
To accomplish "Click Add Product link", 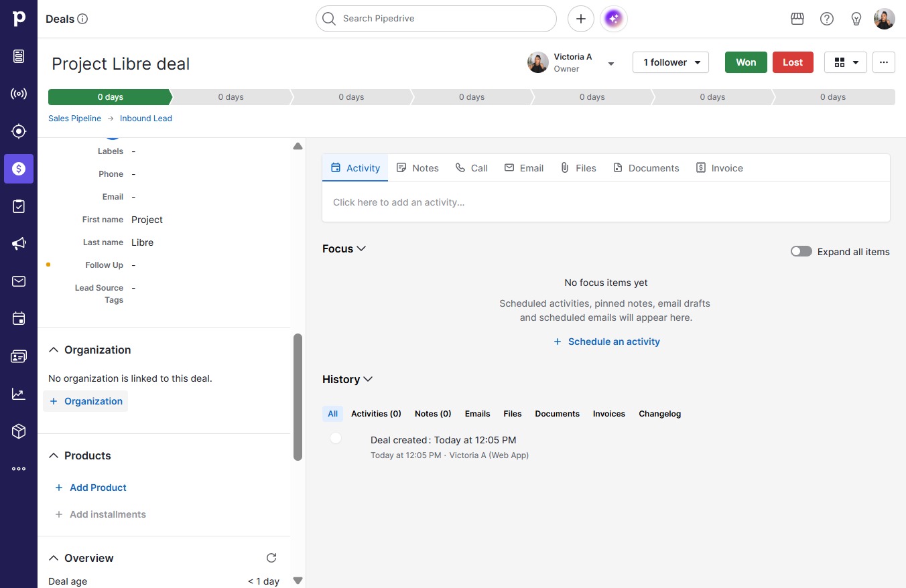I will click(x=90, y=488).
